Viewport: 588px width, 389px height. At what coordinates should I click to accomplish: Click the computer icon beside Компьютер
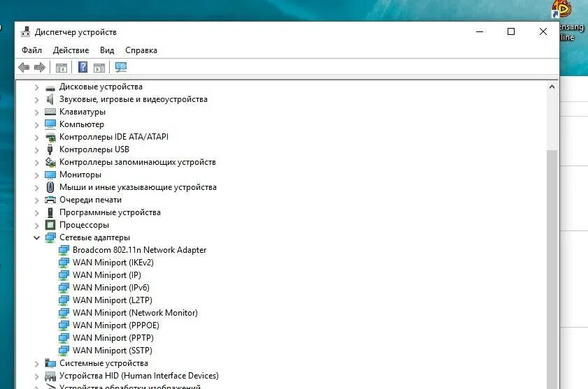coord(50,124)
